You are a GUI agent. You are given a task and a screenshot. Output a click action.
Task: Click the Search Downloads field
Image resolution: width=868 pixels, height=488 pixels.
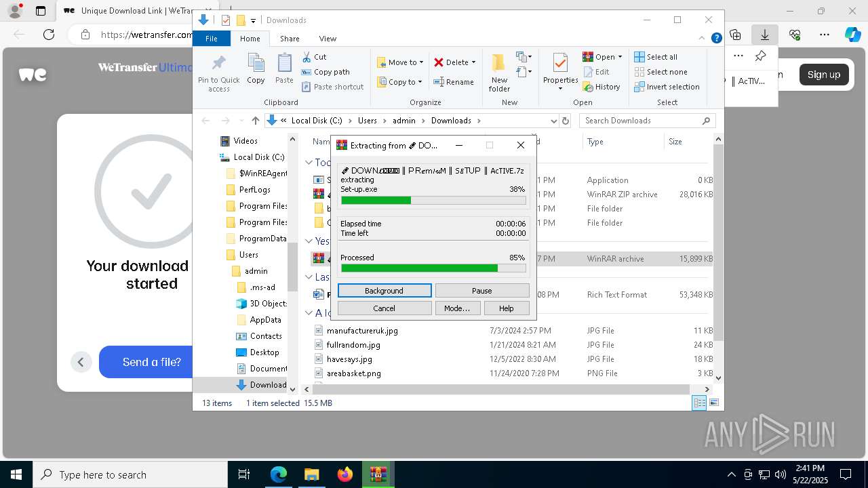(648, 121)
